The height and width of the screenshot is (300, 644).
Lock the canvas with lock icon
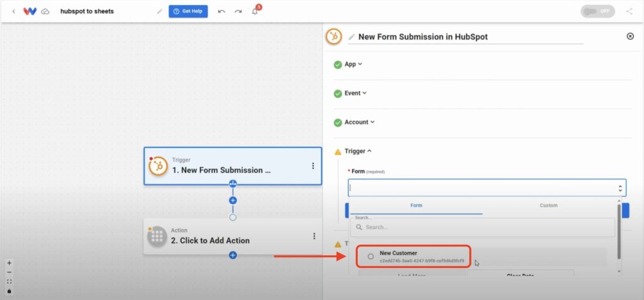point(9,291)
